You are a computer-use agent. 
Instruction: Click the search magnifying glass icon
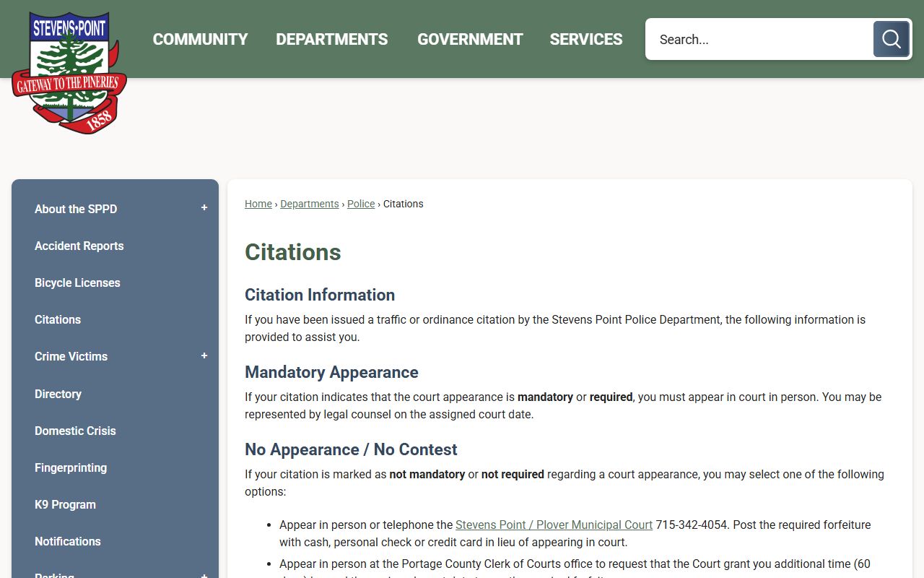tap(891, 39)
